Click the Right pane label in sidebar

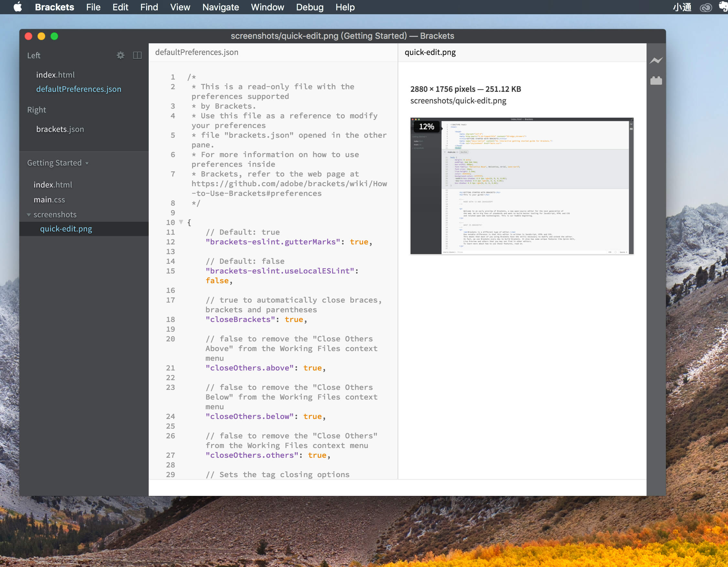37,110
